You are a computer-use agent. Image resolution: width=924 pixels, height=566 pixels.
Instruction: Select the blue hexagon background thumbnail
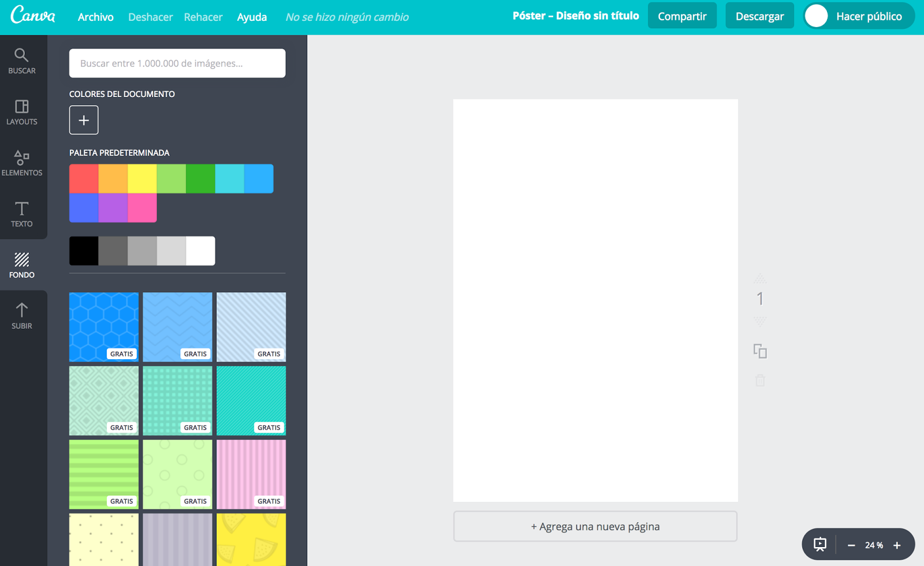(x=103, y=327)
